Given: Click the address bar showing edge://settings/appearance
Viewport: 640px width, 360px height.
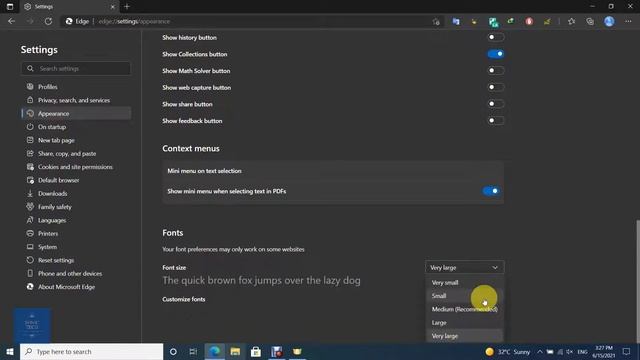Looking at the screenshot, I should click(253, 21).
